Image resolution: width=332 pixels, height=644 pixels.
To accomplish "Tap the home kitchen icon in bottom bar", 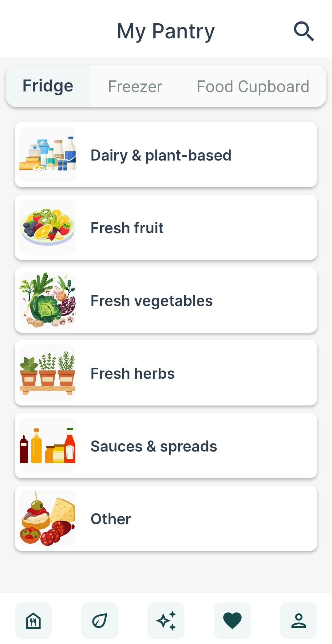I will point(33,620).
